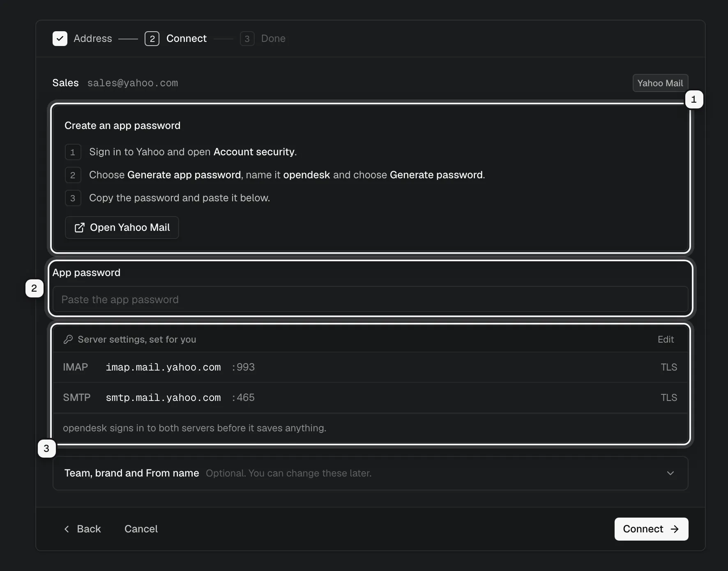Screen dimensions: 728x571
Task: Click the step 3 number box in stepper
Action: [x=247, y=39]
